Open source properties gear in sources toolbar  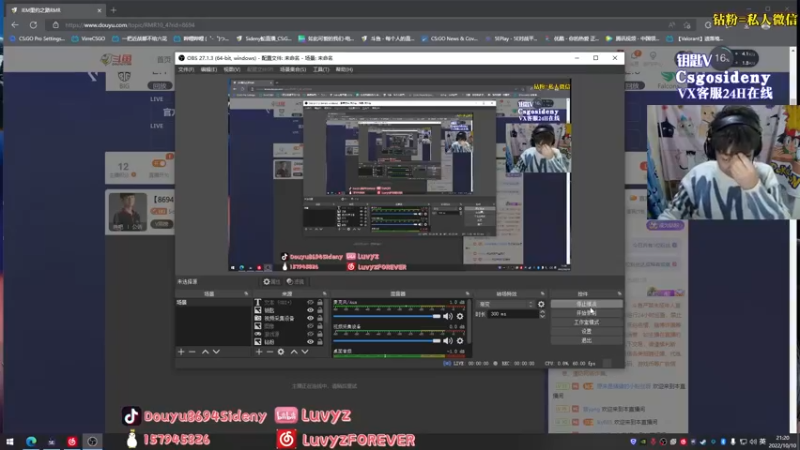pyautogui.click(x=281, y=352)
